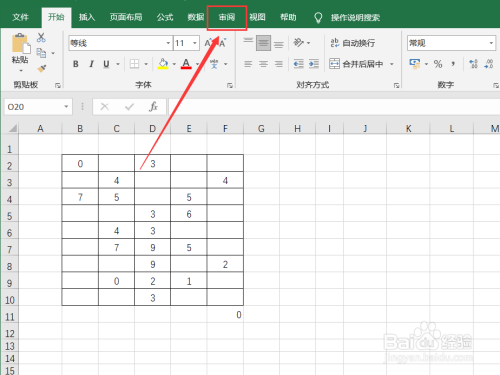
Task: Open the 帮助 tab
Action: (288, 17)
